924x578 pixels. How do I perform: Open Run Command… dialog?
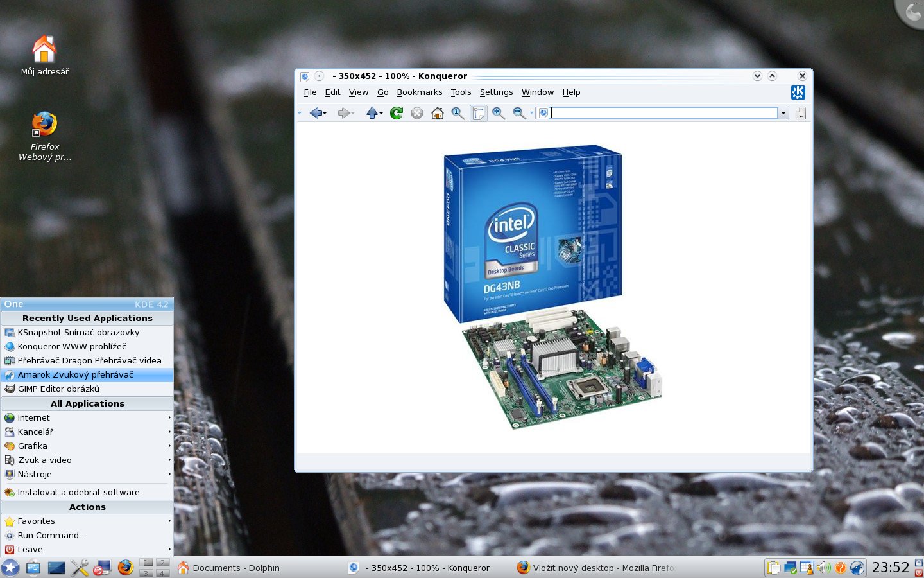point(87,536)
